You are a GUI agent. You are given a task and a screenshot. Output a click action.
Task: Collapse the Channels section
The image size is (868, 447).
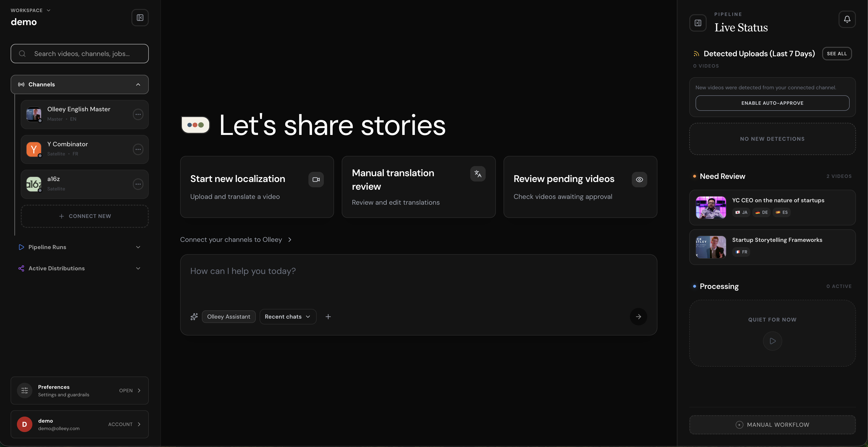[138, 84]
